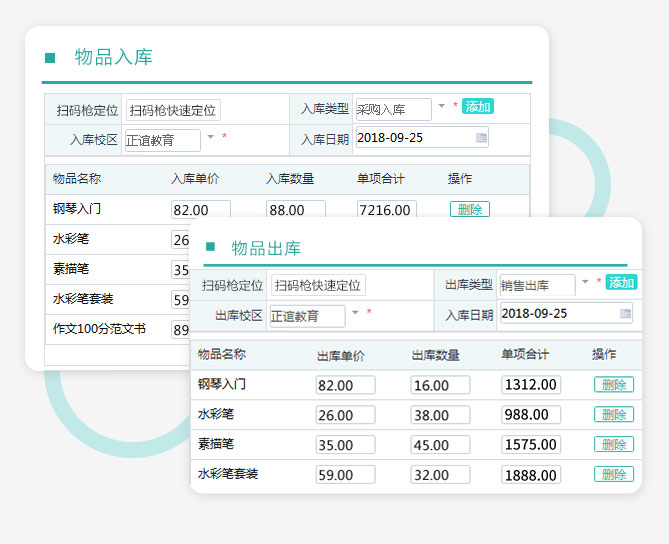
Task: Click 添加 button in 物品入库 panel
Action: [x=478, y=107]
